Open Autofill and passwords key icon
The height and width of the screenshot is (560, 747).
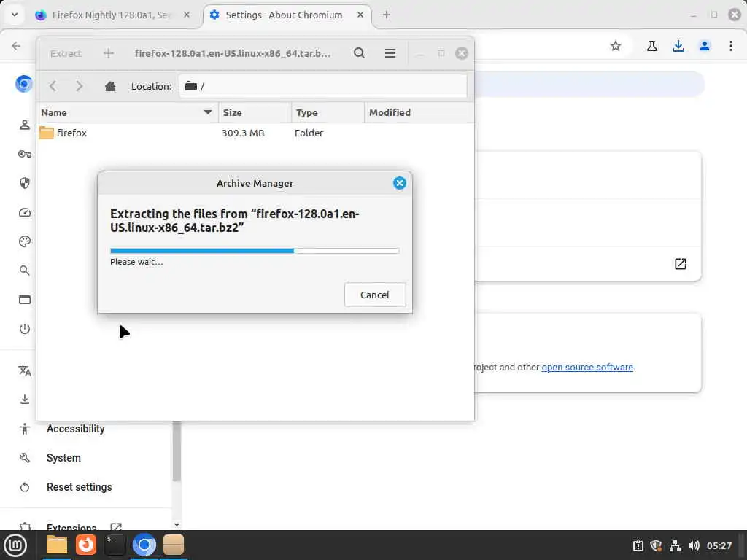tap(25, 154)
